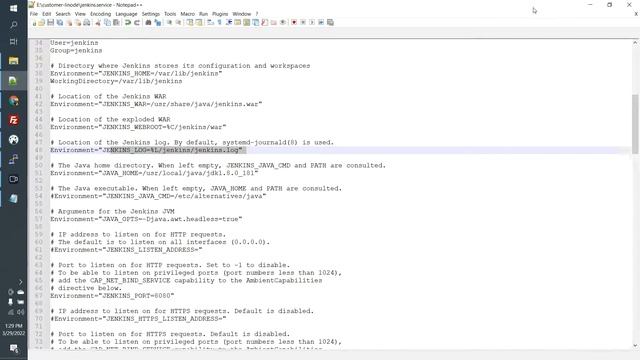640x360 pixels.
Task: Open the Window menu
Action: [242, 14]
